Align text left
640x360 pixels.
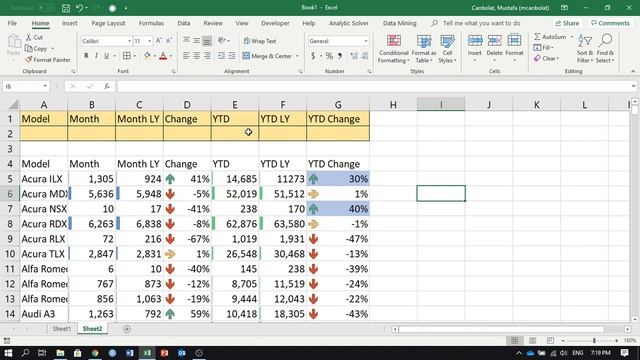click(x=186, y=56)
